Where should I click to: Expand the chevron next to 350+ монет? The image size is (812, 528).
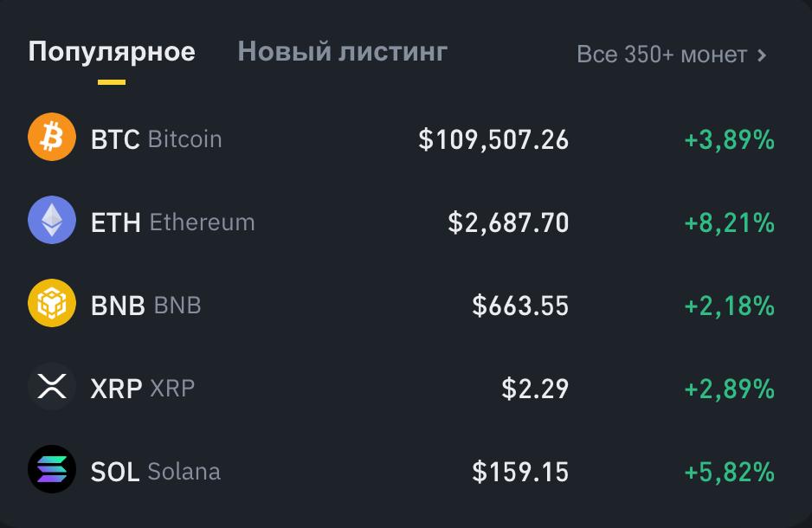click(x=762, y=55)
